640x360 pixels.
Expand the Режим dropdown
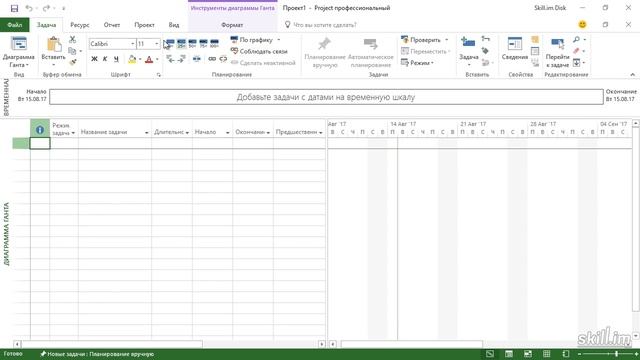(432, 63)
